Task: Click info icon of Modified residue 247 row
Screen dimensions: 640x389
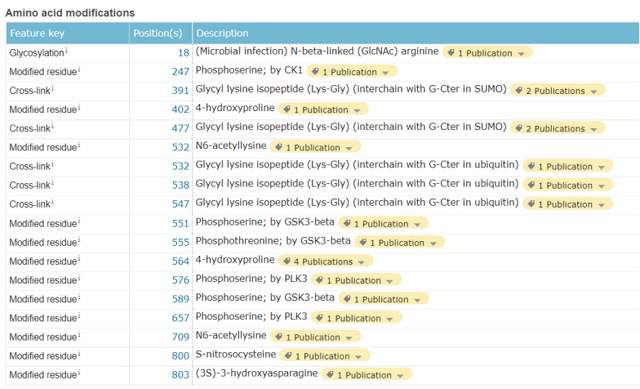Action: coord(79,69)
